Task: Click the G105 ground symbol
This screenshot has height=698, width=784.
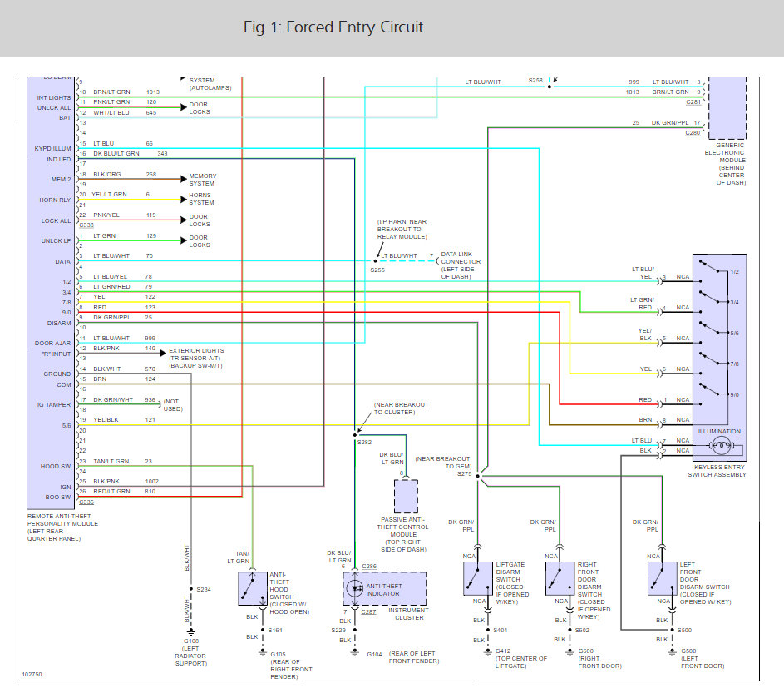Action: click(263, 652)
